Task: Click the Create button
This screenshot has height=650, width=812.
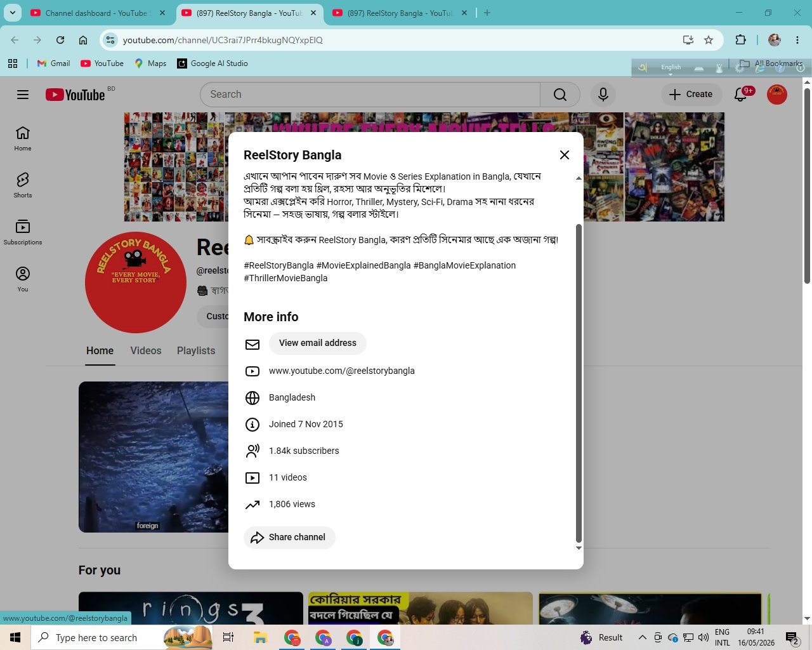Action: pos(691,94)
